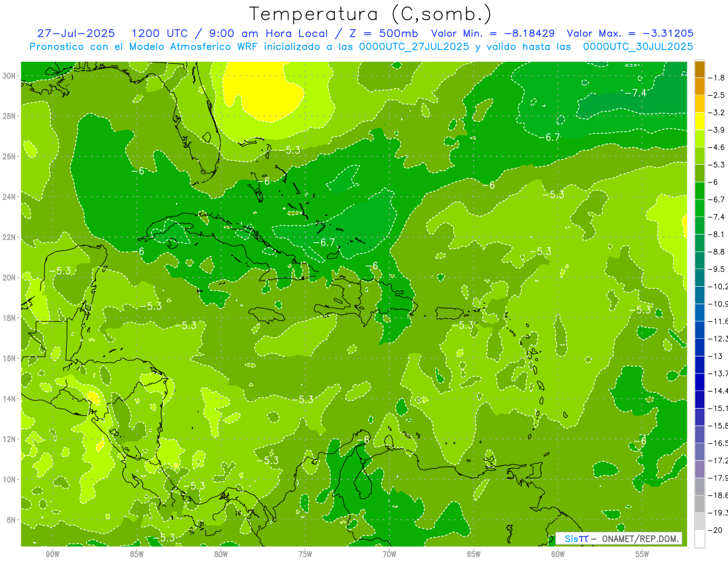The height and width of the screenshot is (562, 728).
Task: Click the 65W longitude axis label
Action: coord(474,554)
